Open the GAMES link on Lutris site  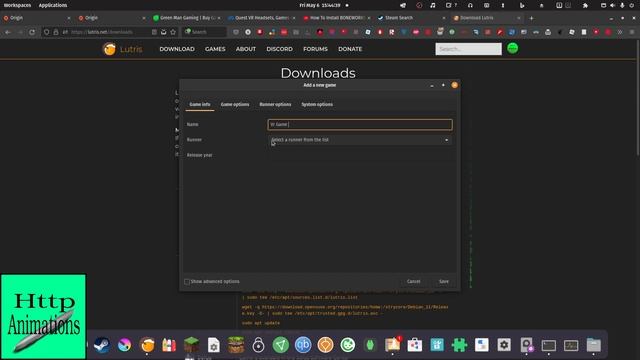[215, 49]
